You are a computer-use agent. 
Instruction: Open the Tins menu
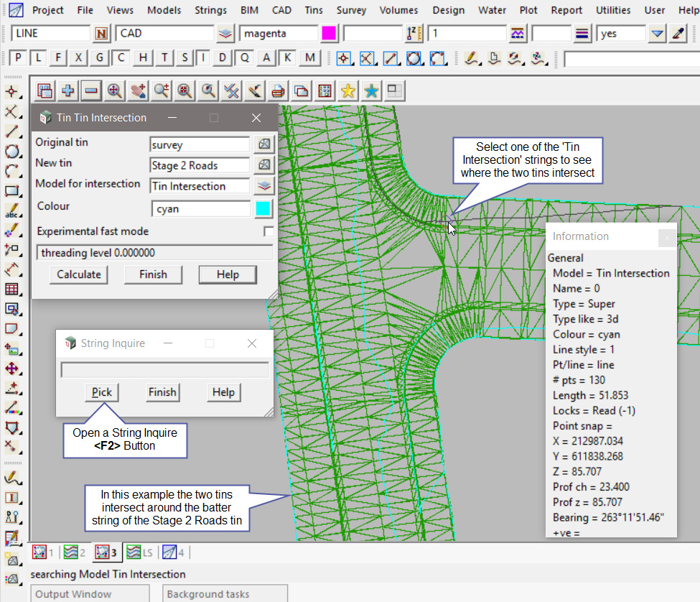click(x=313, y=10)
